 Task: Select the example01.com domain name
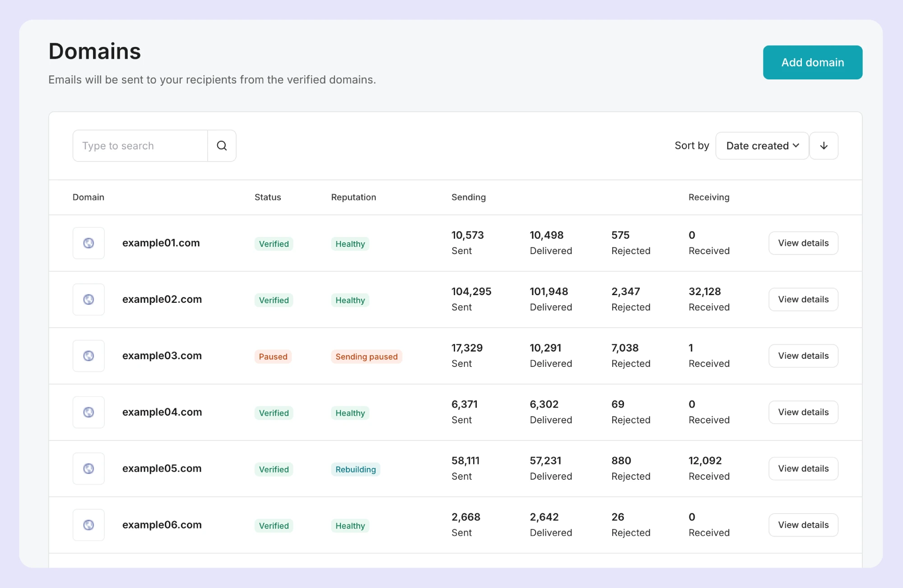click(x=161, y=243)
